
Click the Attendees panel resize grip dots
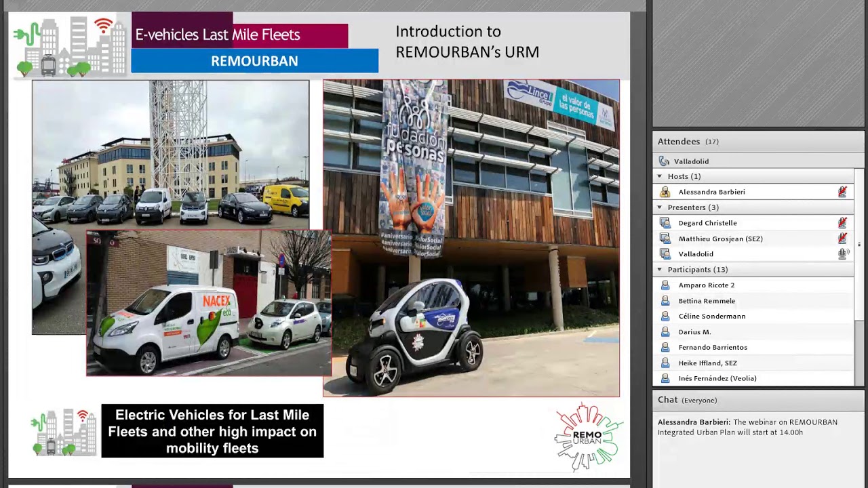point(859,245)
